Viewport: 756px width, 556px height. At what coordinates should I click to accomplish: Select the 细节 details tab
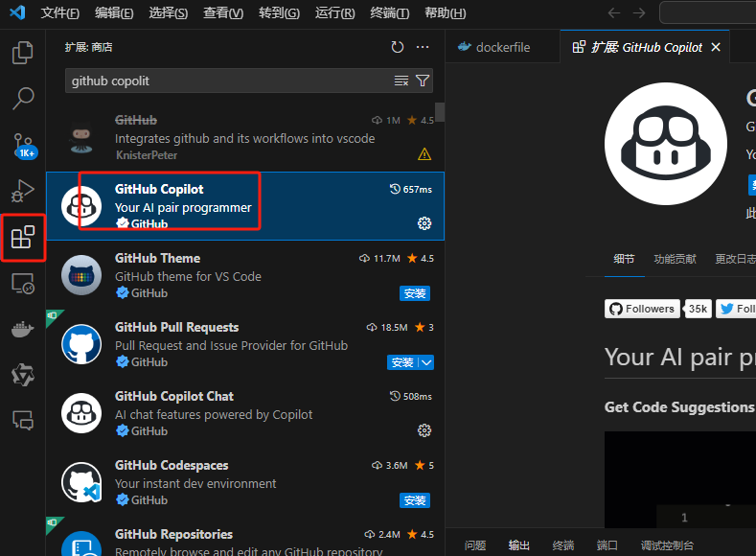click(x=624, y=259)
